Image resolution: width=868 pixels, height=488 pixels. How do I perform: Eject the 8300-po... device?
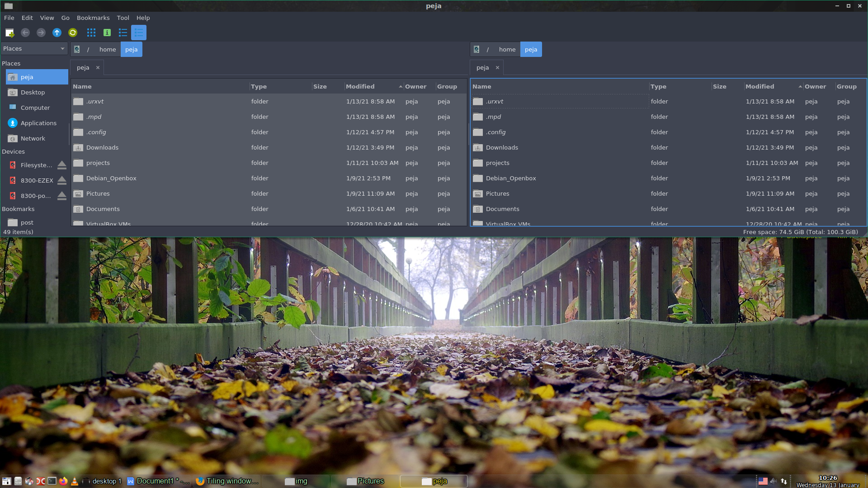pos(62,196)
